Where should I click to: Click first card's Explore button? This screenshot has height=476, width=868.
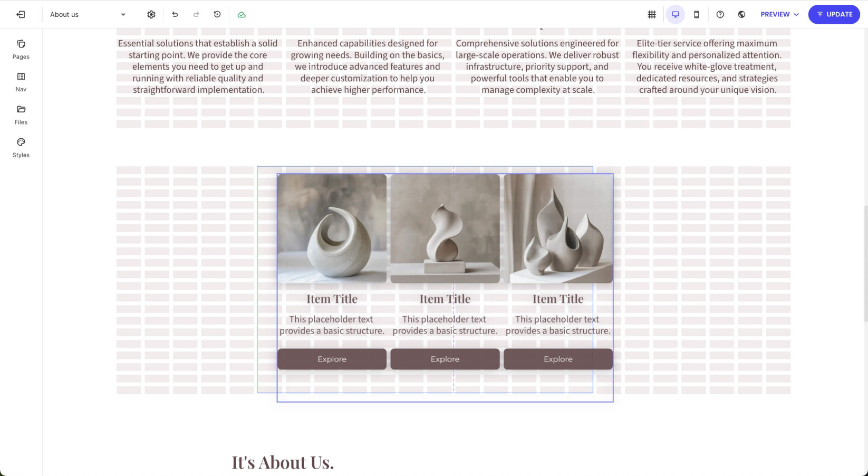(x=332, y=359)
